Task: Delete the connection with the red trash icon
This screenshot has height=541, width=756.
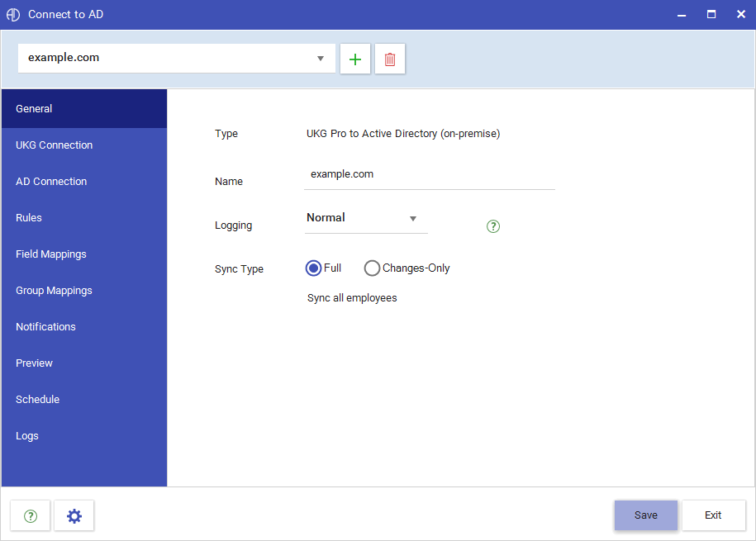Action: (390, 59)
